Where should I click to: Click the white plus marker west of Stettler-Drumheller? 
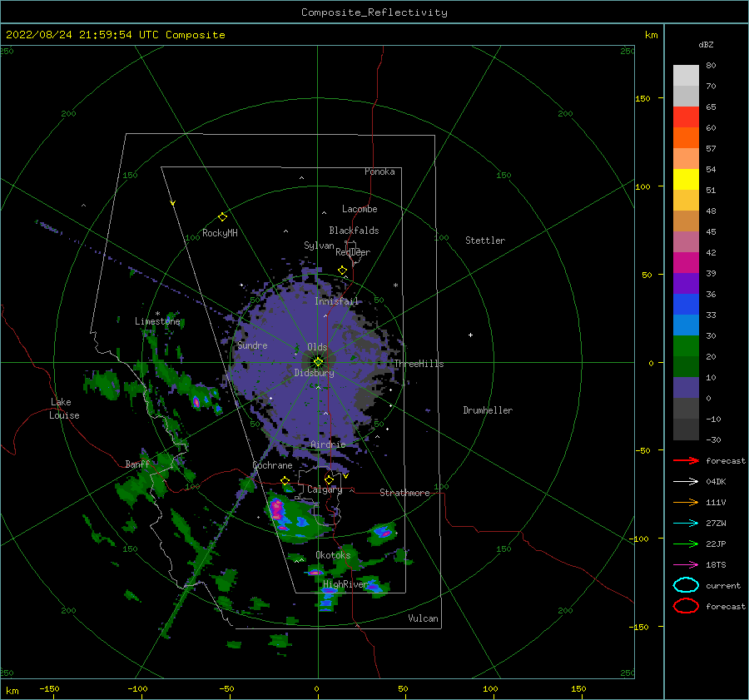[x=470, y=335]
